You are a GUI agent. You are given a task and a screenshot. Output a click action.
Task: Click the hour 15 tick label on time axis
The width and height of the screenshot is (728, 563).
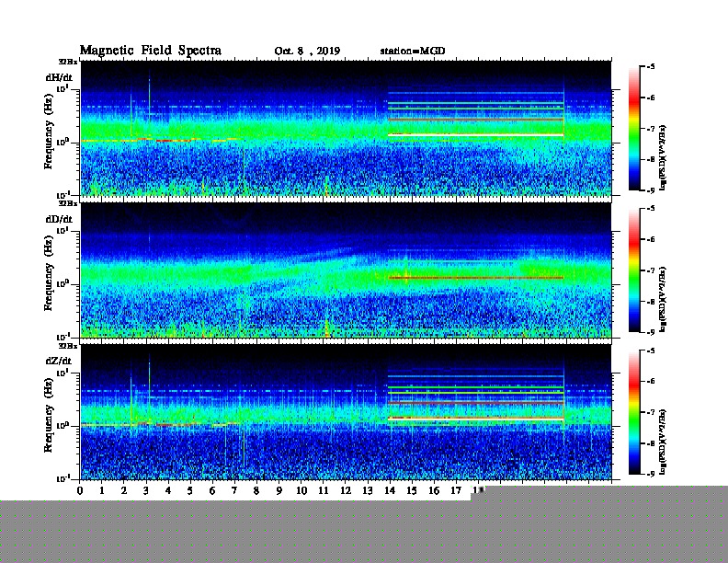(412, 490)
